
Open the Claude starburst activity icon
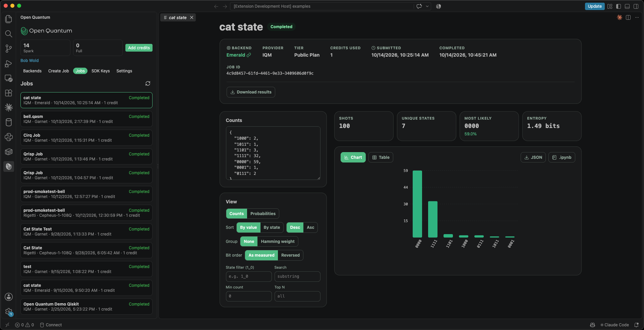tap(8, 107)
